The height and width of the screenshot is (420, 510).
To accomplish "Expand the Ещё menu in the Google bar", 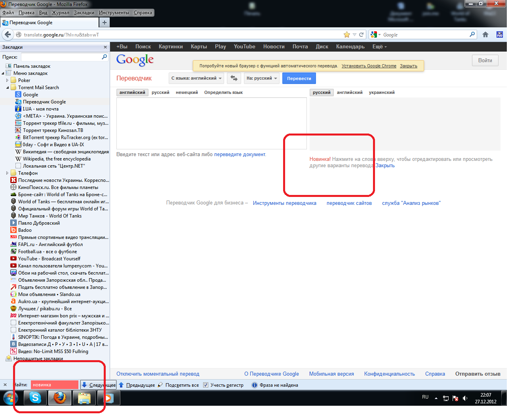I will pos(379,46).
